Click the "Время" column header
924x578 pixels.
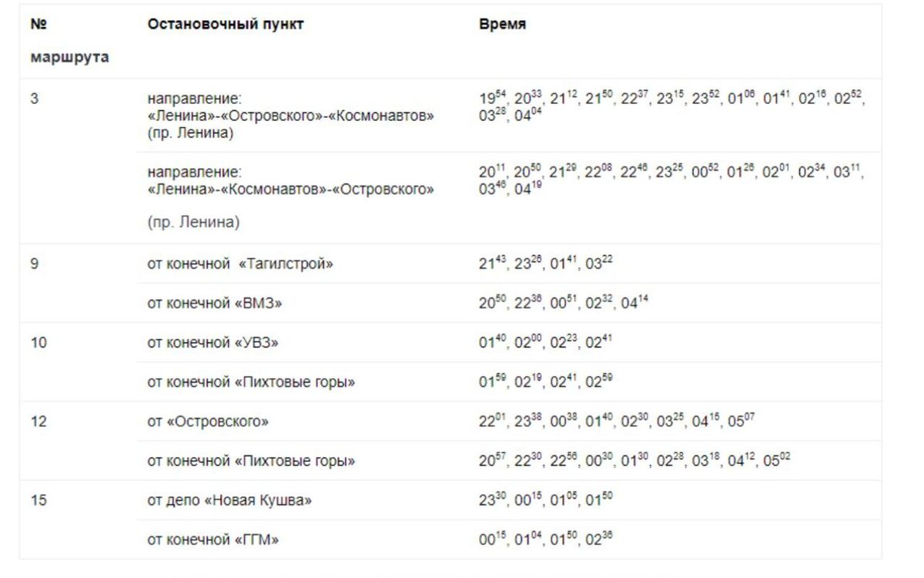[503, 25]
